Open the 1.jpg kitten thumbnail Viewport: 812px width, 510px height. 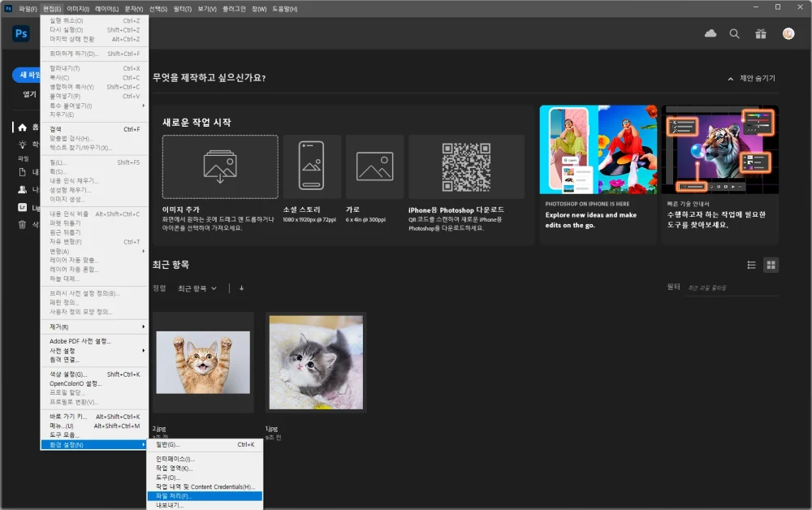point(316,360)
